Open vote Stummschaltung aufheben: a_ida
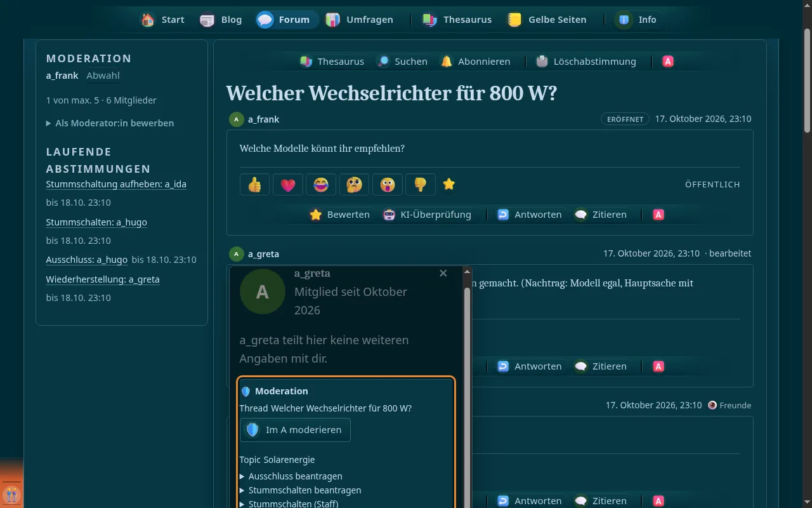Screen dimensions: 812x508 116,184
